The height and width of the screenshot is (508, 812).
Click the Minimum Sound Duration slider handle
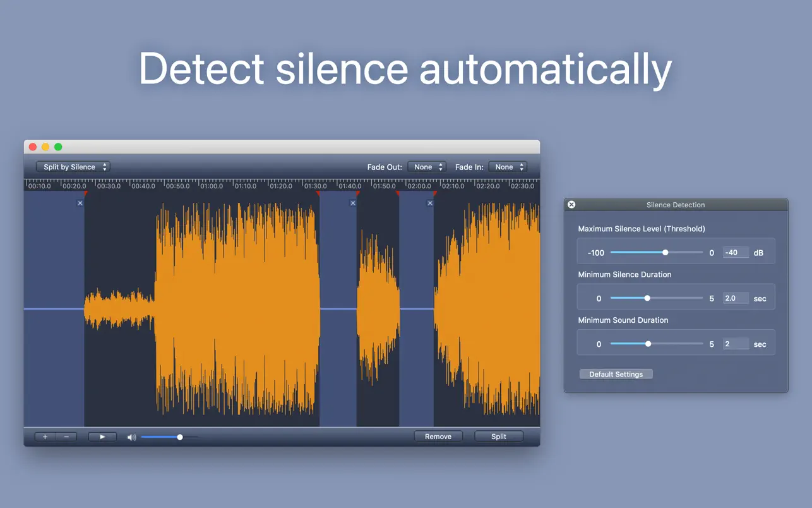click(648, 344)
